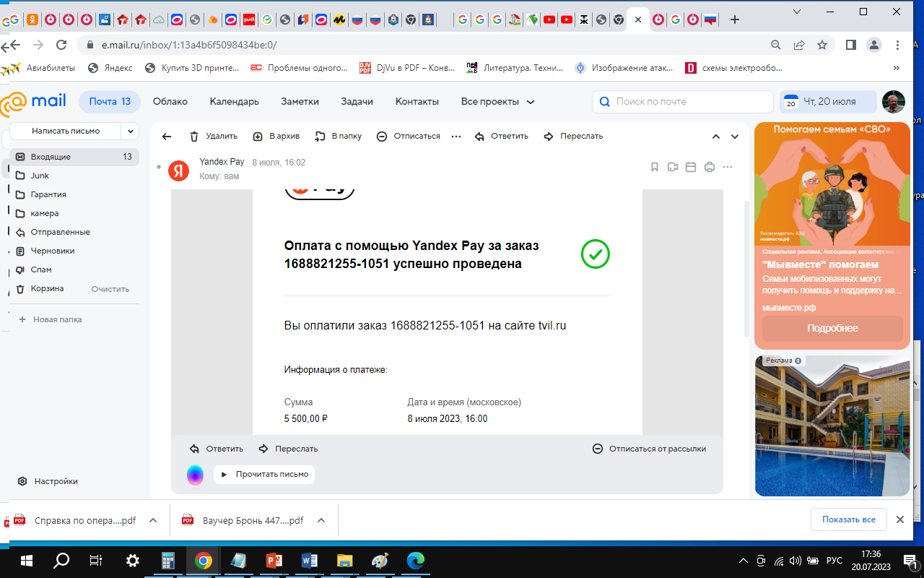Open the Отправленные folder
The height and width of the screenshot is (578, 924).
[x=74, y=232]
